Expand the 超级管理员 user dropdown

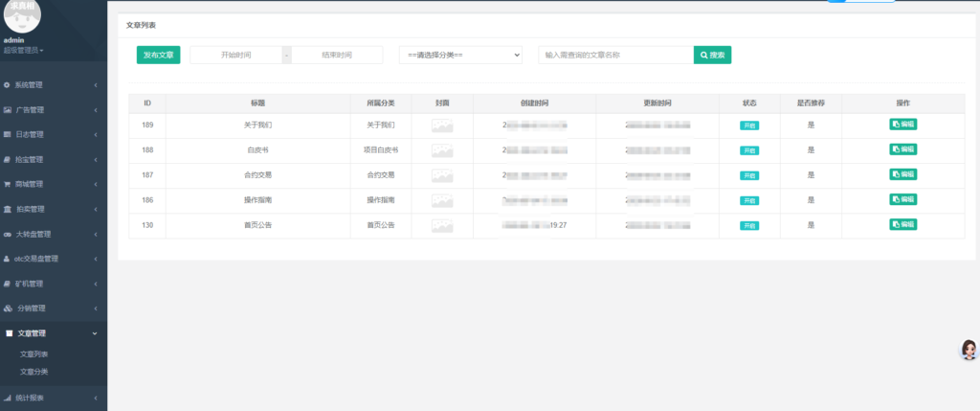[24, 50]
